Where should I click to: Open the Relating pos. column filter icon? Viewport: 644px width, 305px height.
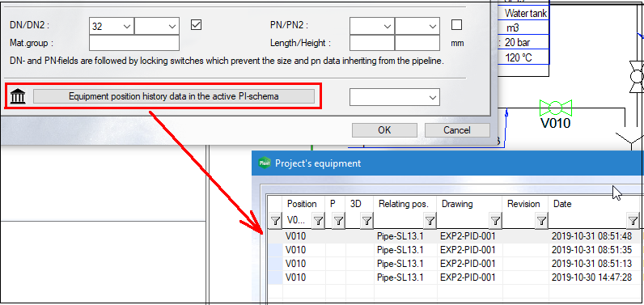(430, 221)
